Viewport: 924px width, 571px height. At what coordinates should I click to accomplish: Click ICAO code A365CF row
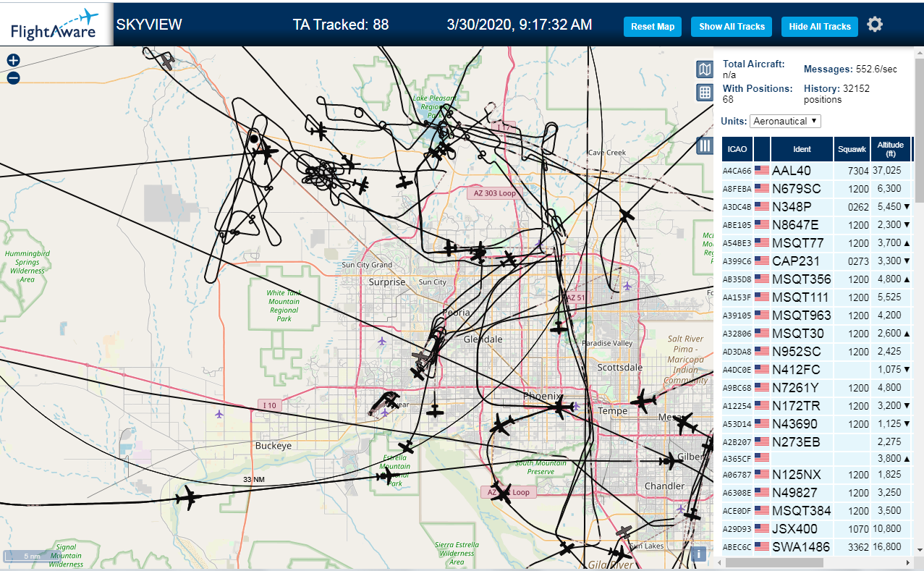(x=816, y=458)
